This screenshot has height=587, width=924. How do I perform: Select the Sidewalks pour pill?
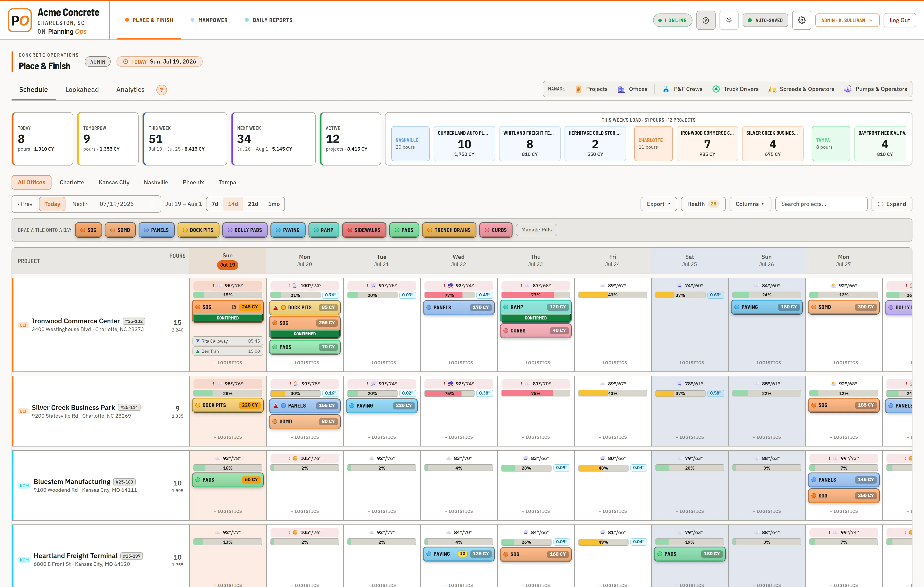(364, 230)
